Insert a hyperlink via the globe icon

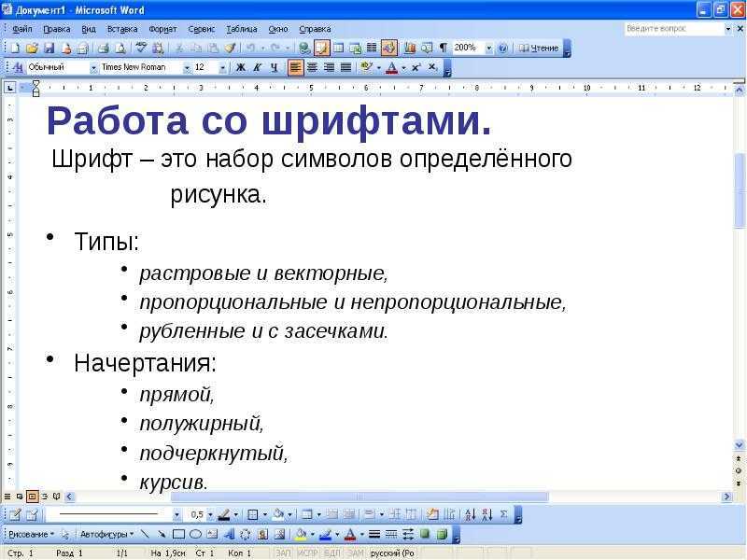(x=304, y=49)
